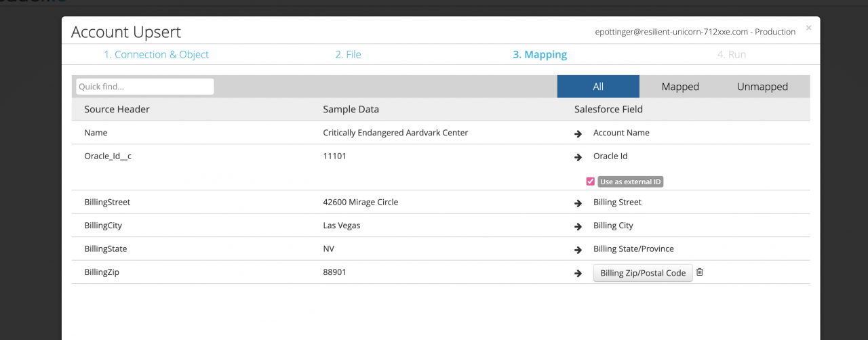
Task: Click sample value 11101
Action: pos(334,156)
